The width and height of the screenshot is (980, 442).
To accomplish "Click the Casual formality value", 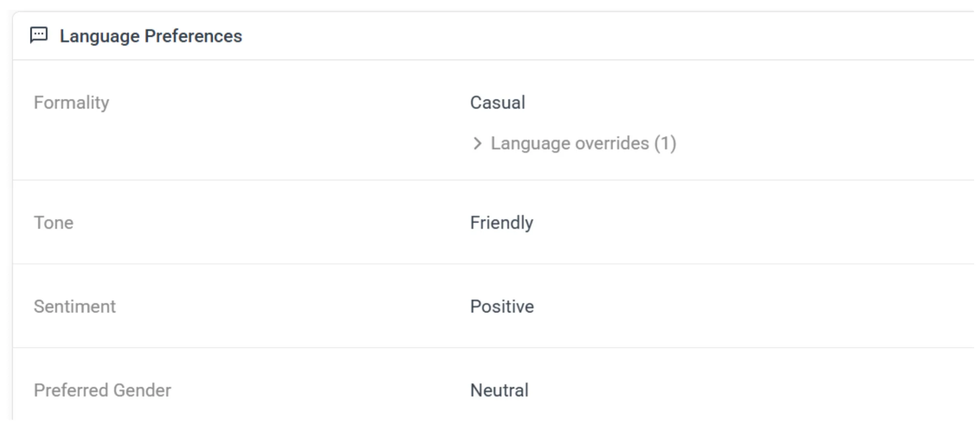I will coord(497,103).
